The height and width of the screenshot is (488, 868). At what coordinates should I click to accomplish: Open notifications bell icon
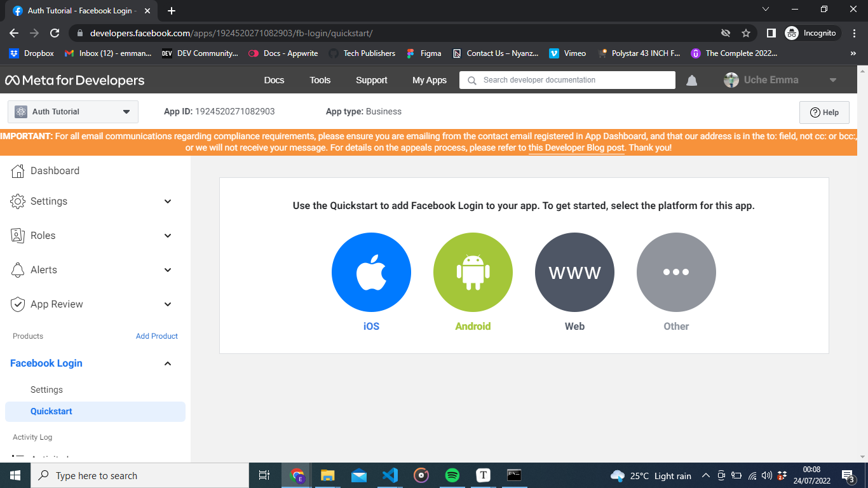[692, 80]
